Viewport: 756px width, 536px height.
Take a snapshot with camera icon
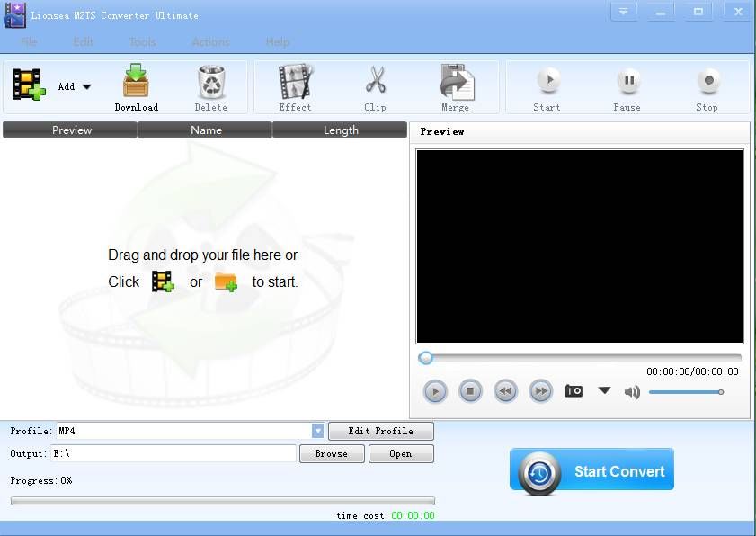[574, 390]
